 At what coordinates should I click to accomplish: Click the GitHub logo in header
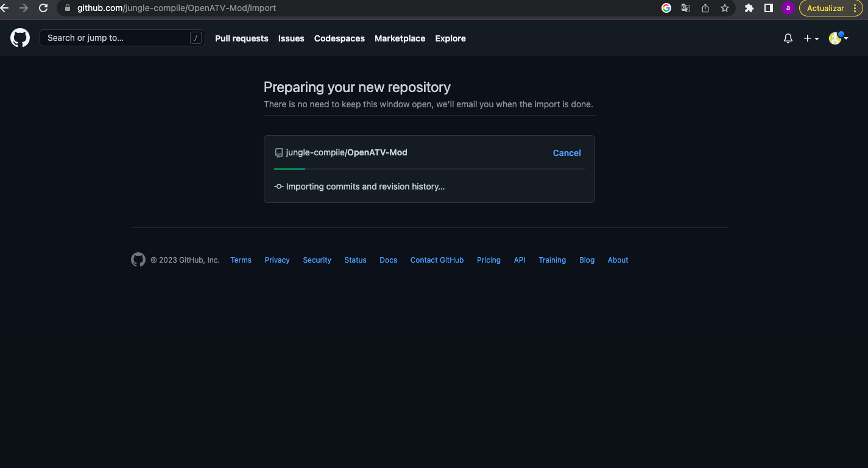pyautogui.click(x=20, y=38)
